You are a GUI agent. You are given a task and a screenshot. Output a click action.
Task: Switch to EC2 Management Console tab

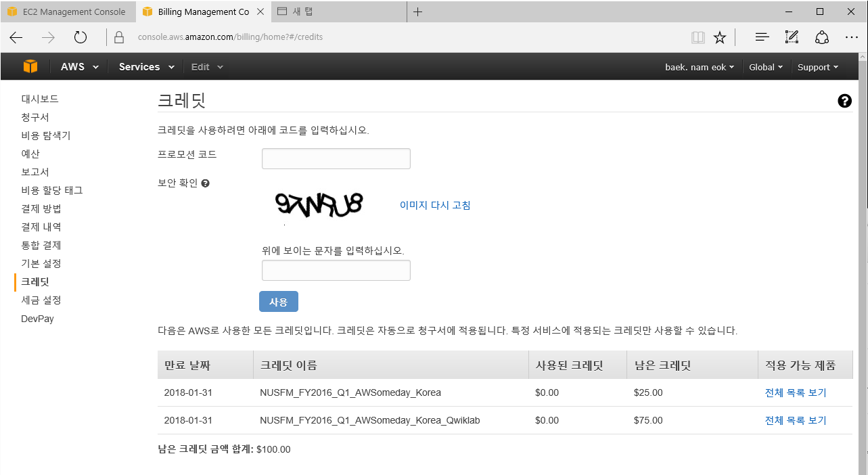(67, 12)
